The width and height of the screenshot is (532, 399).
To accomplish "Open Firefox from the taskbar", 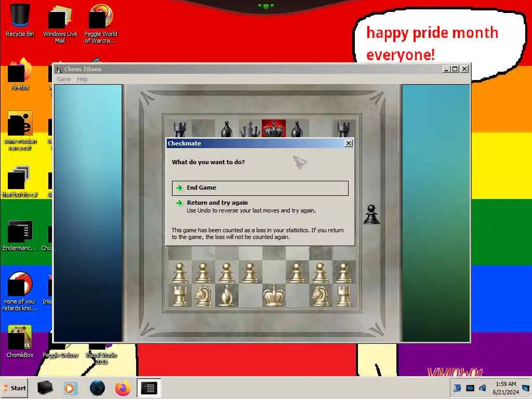I will [x=123, y=388].
